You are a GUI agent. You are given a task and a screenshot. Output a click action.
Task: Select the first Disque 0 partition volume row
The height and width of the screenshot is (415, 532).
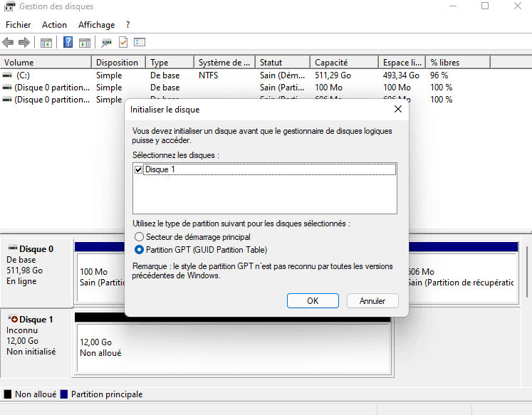[245, 88]
